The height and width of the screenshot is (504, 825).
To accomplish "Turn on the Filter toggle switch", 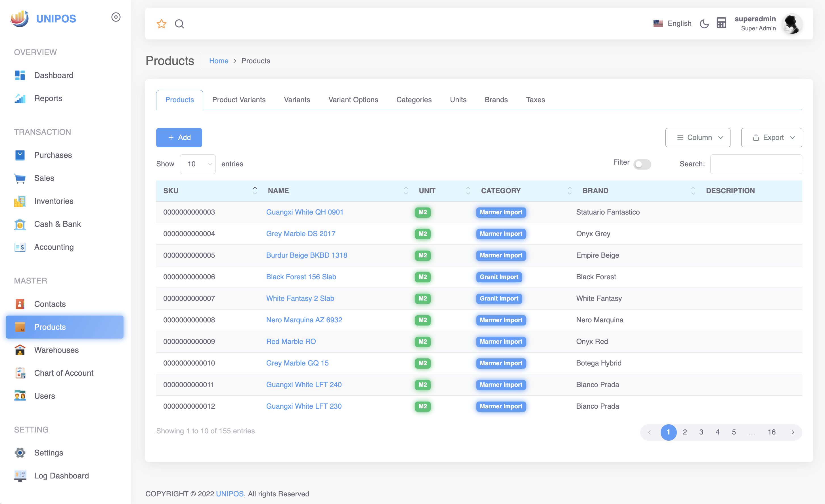I will point(642,164).
